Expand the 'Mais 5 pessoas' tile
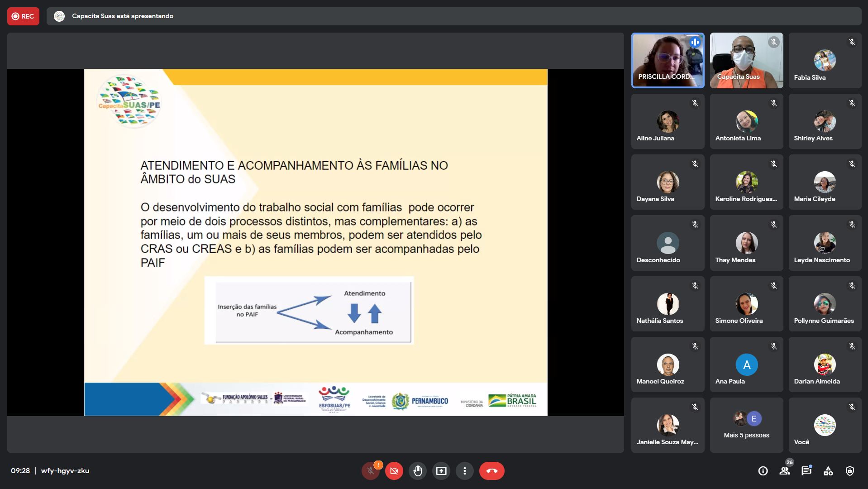Viewport: 868px width, 489px height. coord(746,425)
